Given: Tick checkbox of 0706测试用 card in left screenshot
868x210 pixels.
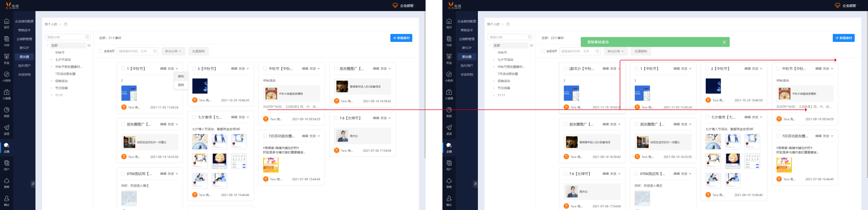Looking at the screenshot, I should [x=123, y=174].
